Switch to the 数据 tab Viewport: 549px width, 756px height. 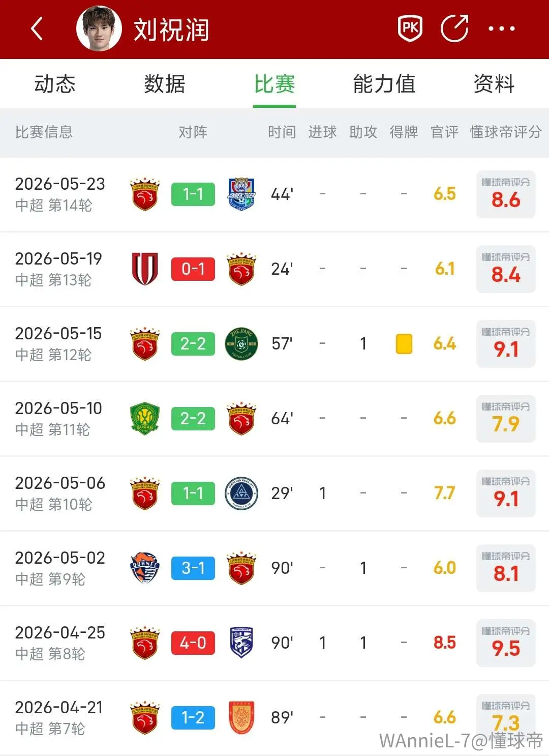coord(165,84)
